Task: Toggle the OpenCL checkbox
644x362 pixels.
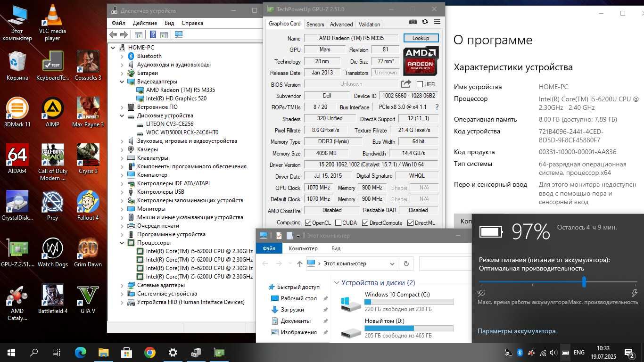Action: click(x=308, y=223)
